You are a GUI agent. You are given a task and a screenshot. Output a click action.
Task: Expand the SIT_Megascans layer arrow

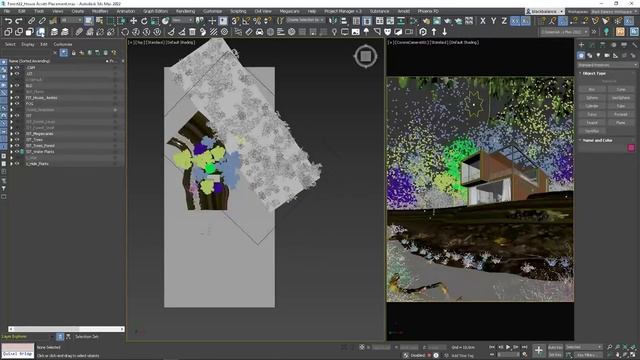tap(11, 134)
